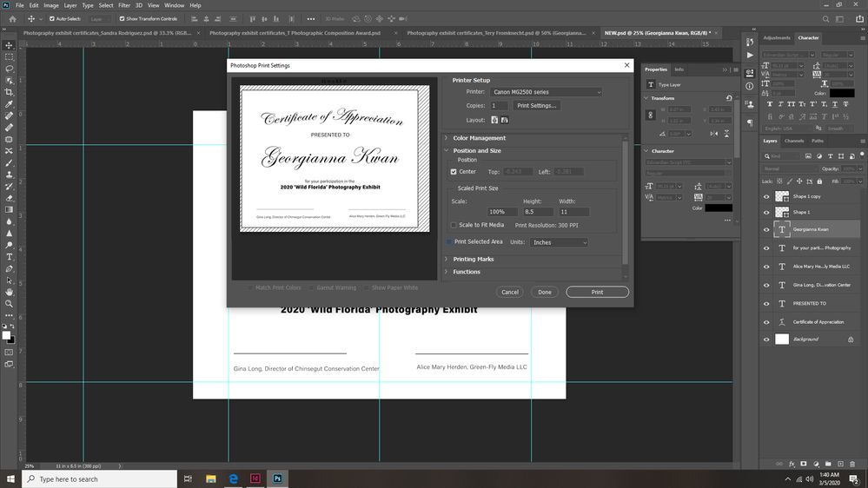Enable Scale to Fit Media checkbox
This screenshot has width=868, height=488.
coord(454,225)
